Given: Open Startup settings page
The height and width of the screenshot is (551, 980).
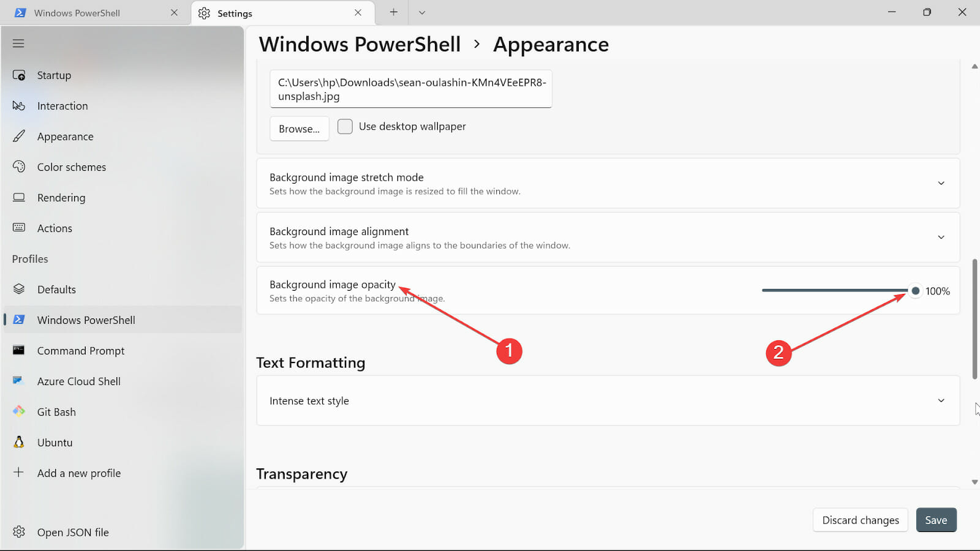Looking at the screenshot, I should pyautogui.click(x=123, y=75).
